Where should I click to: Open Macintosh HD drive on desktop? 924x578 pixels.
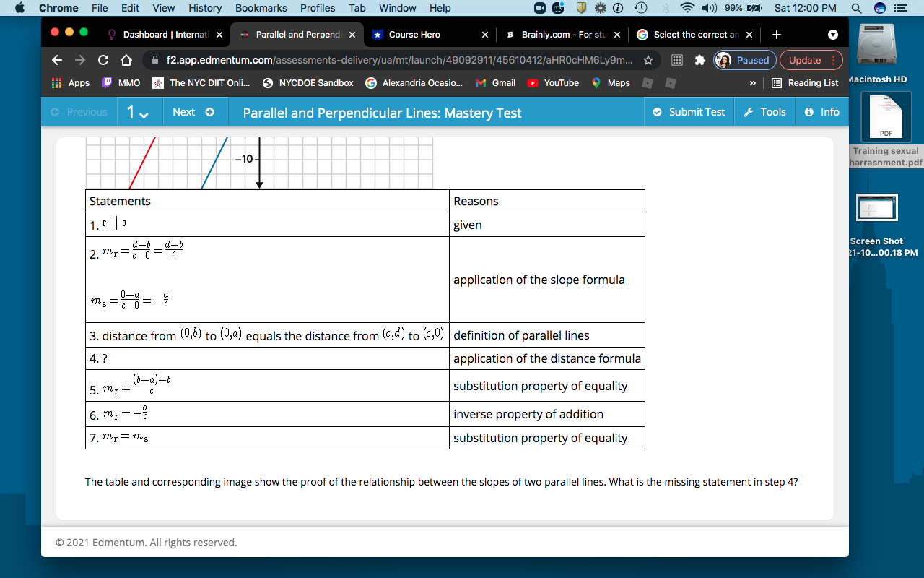coord(877,54)
